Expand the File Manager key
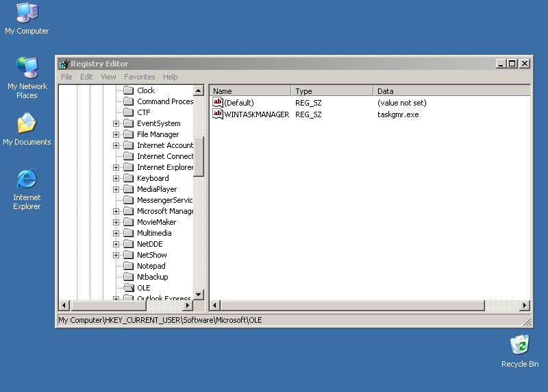Screen dimensions: 548x392 point(116,134)
